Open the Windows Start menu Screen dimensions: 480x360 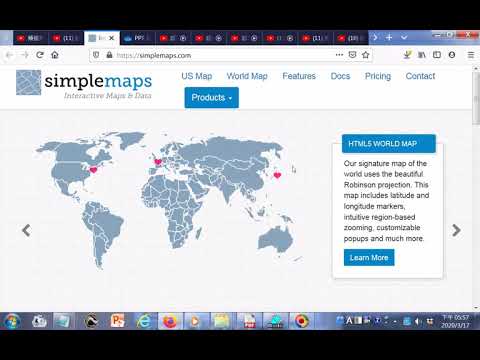(12, 321)
